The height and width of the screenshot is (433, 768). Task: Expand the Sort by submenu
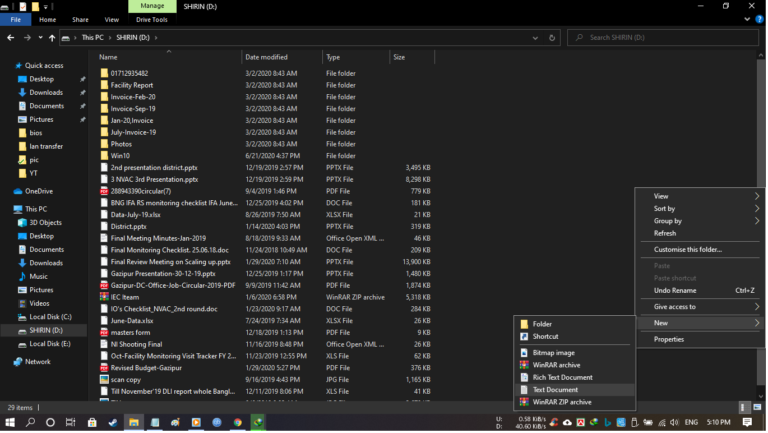pos(700,209)
